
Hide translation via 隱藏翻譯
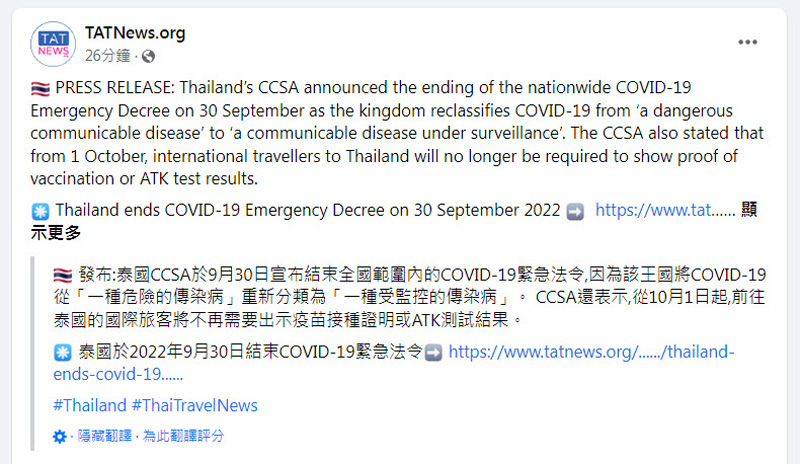pyautogui.click(x=105, y=436)
